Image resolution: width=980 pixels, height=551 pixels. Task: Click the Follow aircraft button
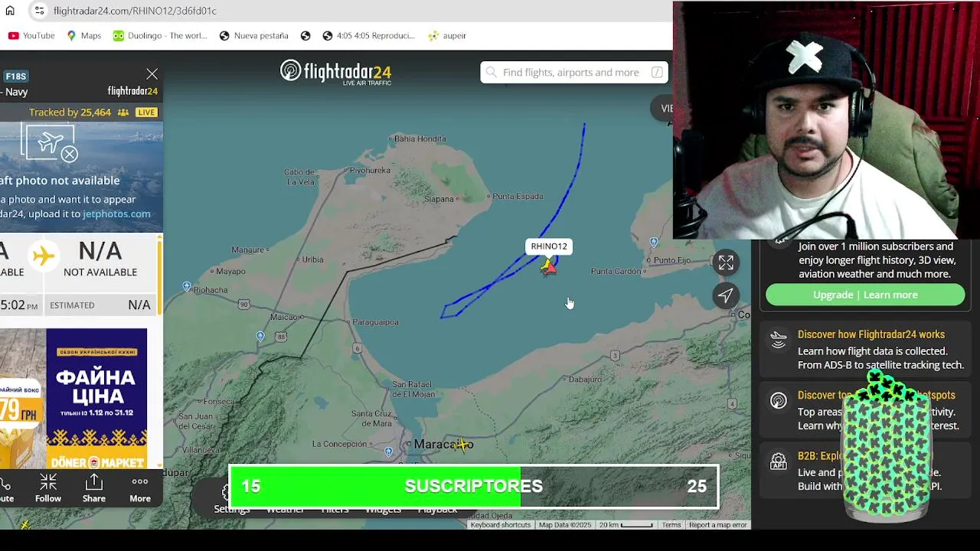(x=48, y=488)
